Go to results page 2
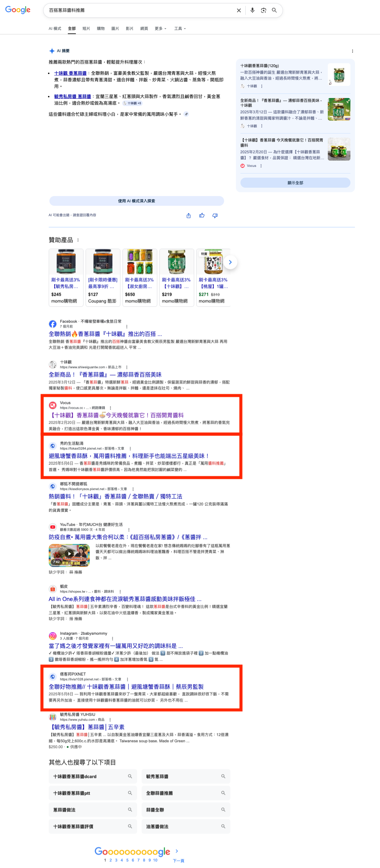Viewport: 380px width, 868px height. click(111, 860)
